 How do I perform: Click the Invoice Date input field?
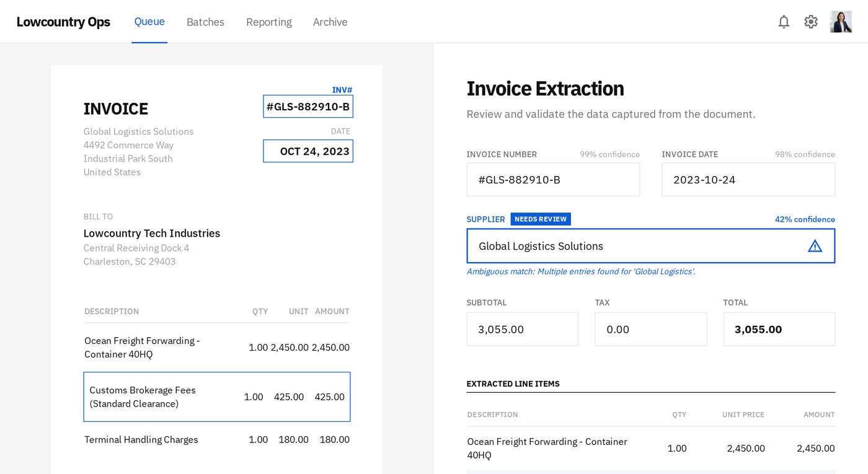(748, 180)
